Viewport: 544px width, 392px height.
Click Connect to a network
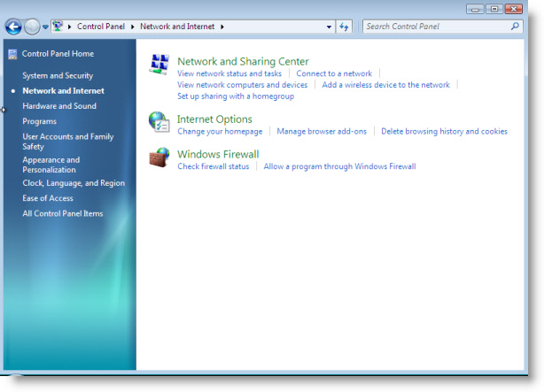334,73
